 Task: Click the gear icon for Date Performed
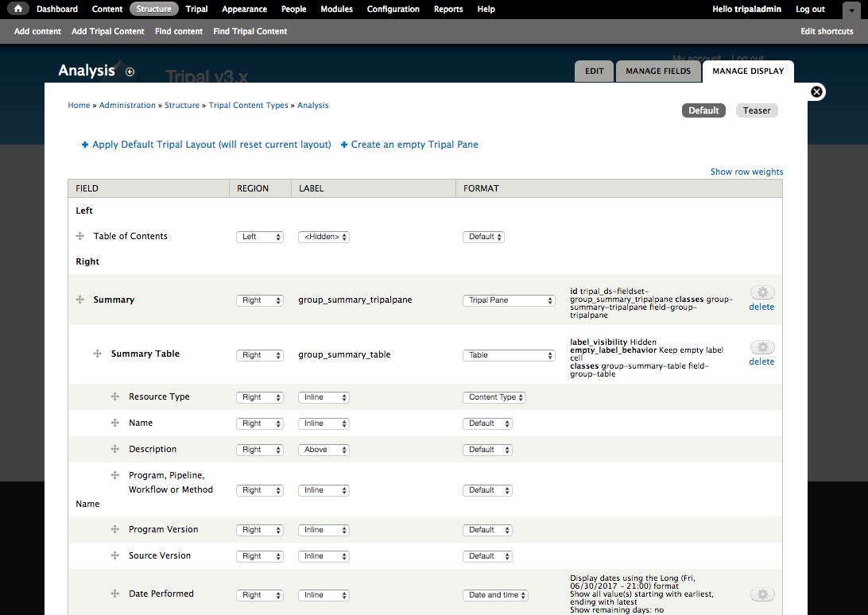pos(761,594)
